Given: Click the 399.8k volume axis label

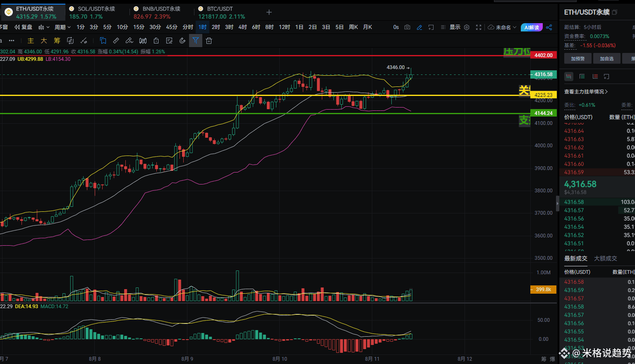Looking at the screenshot, I should tap(544, 290).
